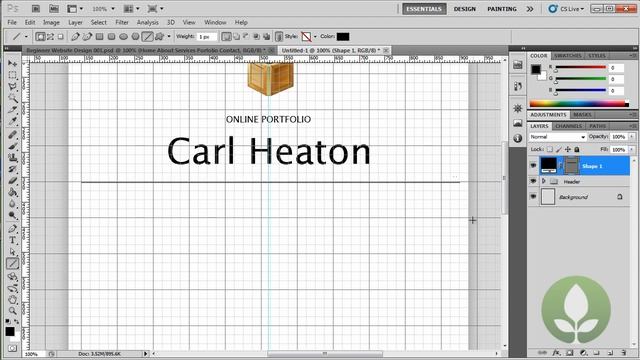Select the History Brush tool
Viewport: 640px width, 360px height.
tap(12, 169)
